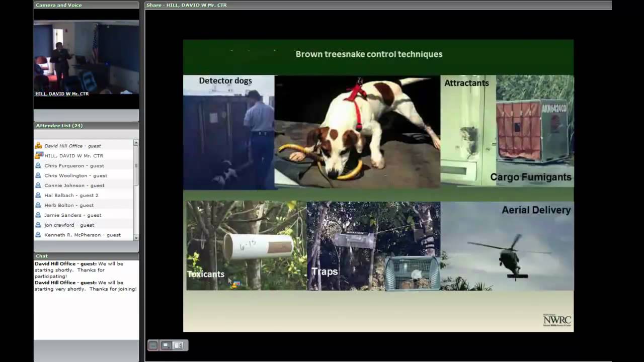The height and width of the screenshot is (362, 644).
Task: Click the David Hill Office host icon
Action: 38,146
